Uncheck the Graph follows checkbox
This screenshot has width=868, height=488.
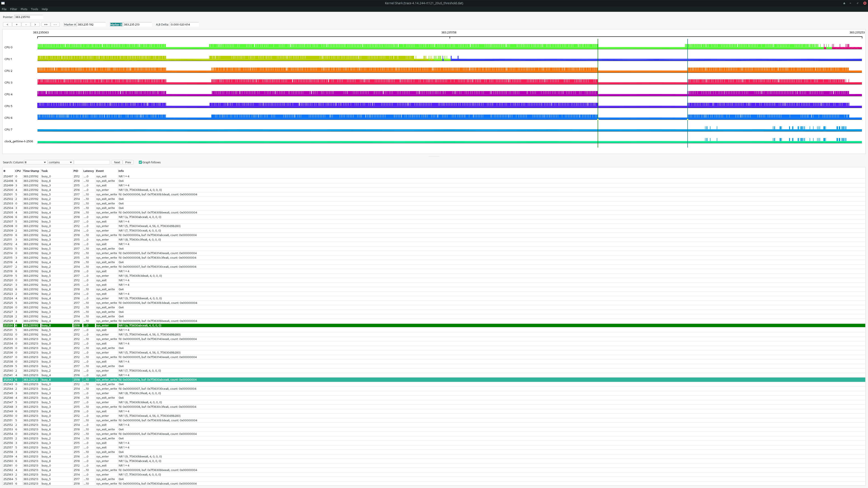click(x=141, y=162)
